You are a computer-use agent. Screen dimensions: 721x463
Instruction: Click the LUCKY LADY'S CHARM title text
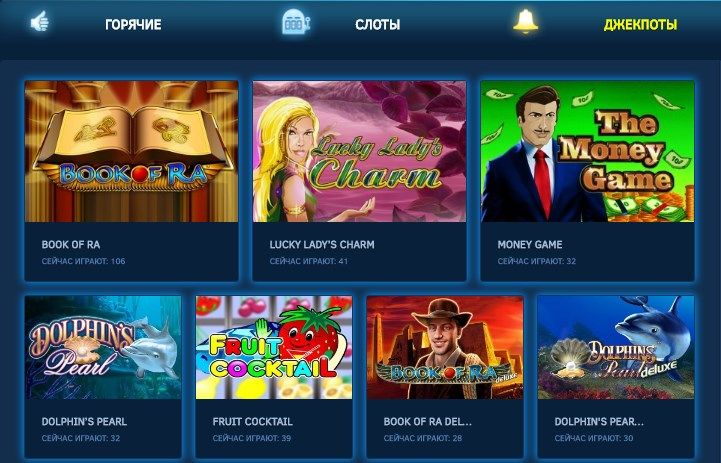[x=322, y=245]
